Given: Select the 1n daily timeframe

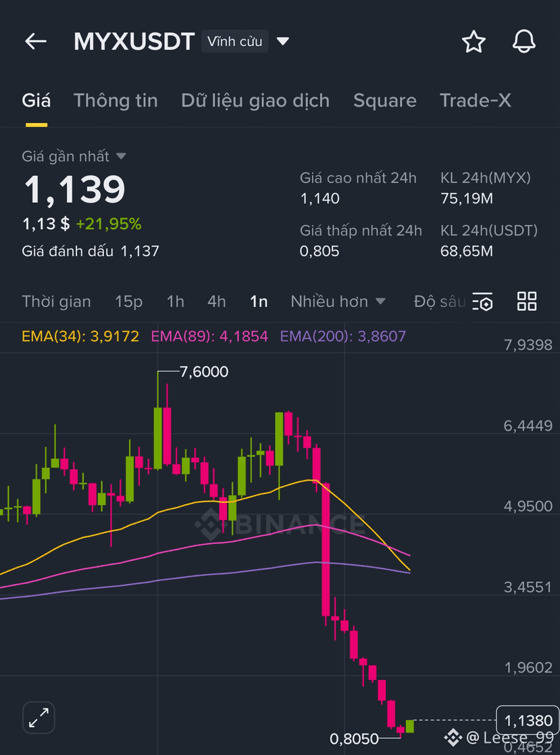Looking at the screenshot, I should (259, 301).
